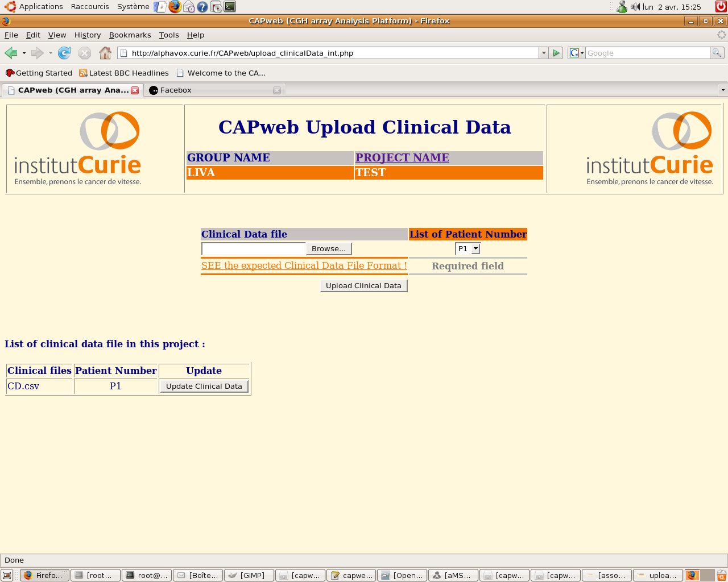728x582 pixels.
Task: Click the Ubuntu logo in the top panel
Action: click(x=10, y=7)
